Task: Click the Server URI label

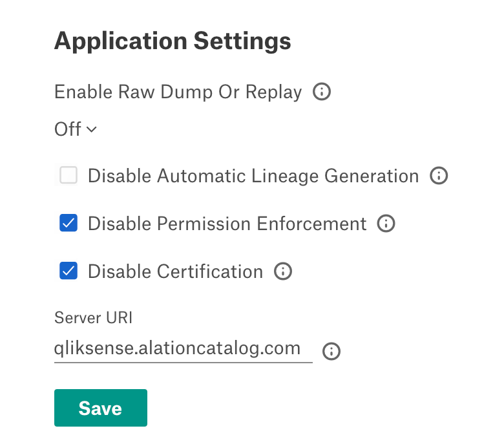Action: point(93,318)
